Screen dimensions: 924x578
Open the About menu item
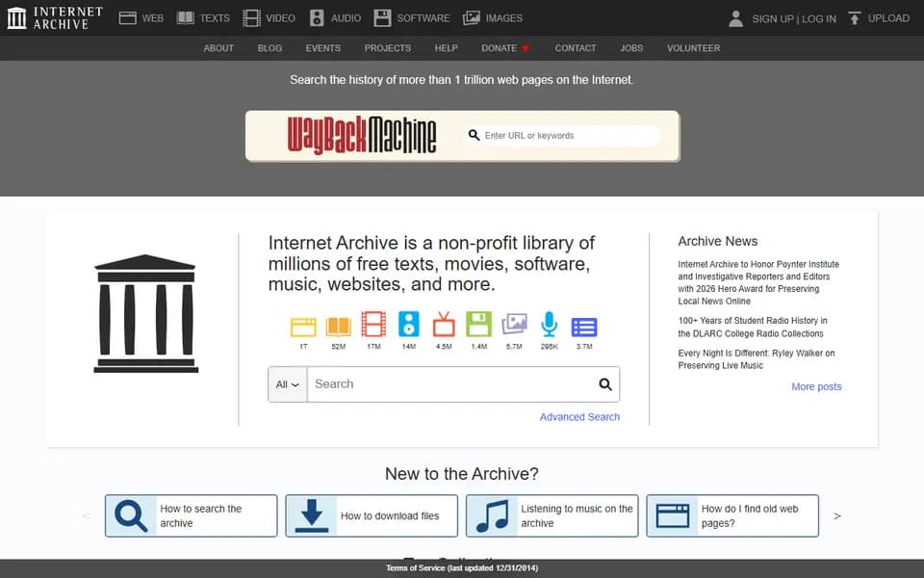(218, 48)
